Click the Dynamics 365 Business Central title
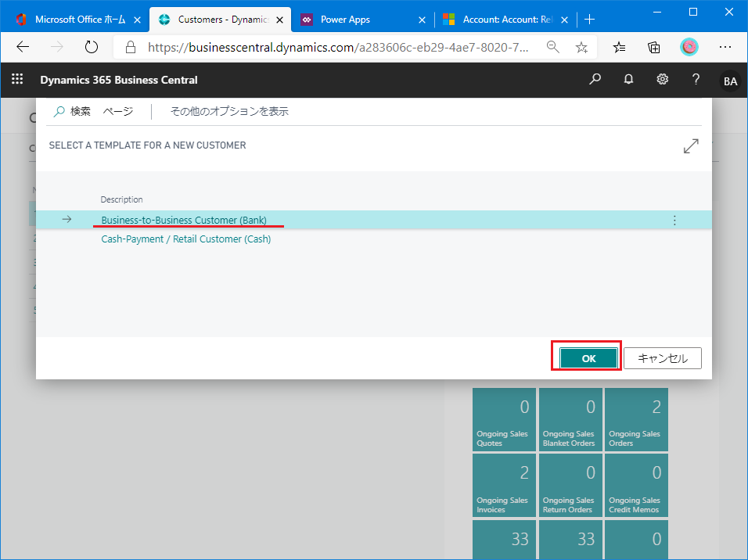 pyautogui.click(x=119, y=80)
